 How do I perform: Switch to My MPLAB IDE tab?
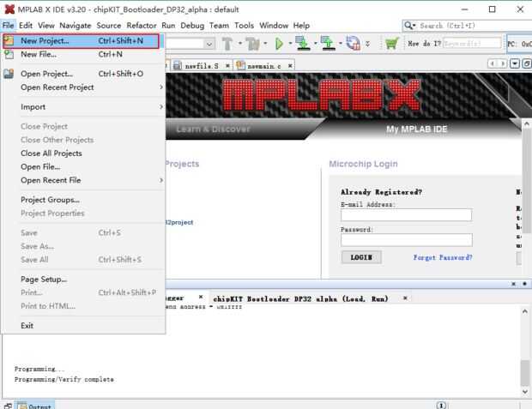[417, 129]
